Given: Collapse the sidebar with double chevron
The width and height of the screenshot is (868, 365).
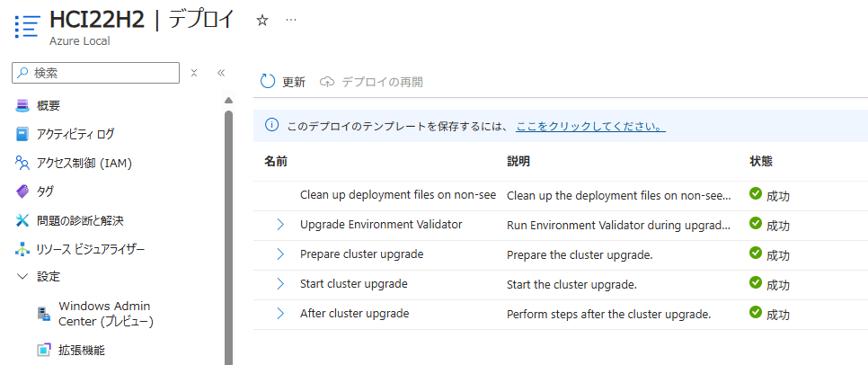Looking at the screenshot, I should pyautogui.click(x=221, y=73).
